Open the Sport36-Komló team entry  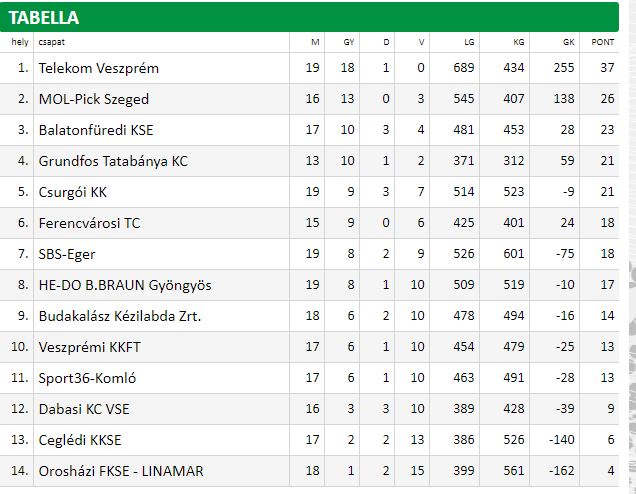[x=87, y=378]
